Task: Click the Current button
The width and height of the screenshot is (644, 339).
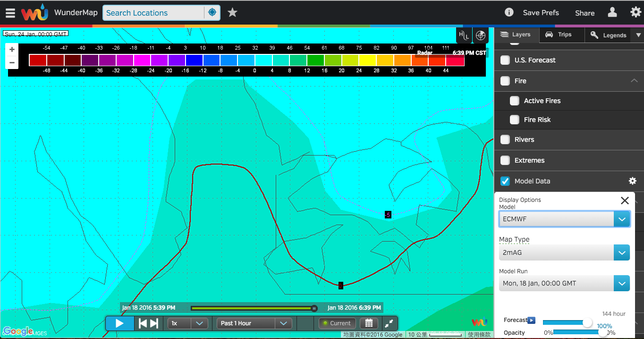Action: [336, 323]
